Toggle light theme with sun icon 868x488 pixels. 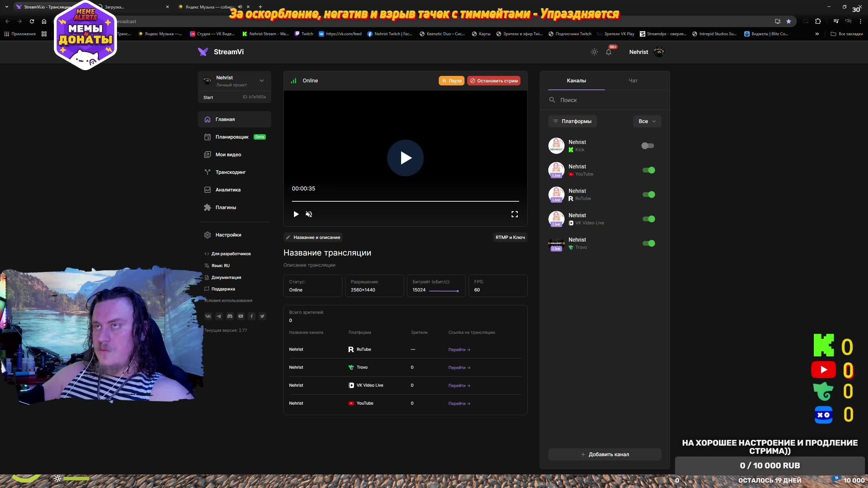point(594,52)
